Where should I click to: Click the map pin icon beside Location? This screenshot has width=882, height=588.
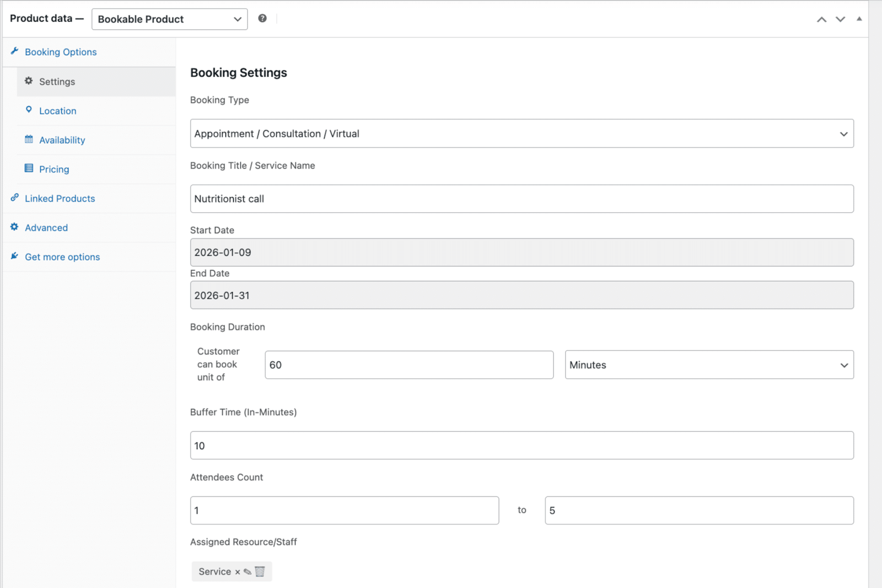29,110
